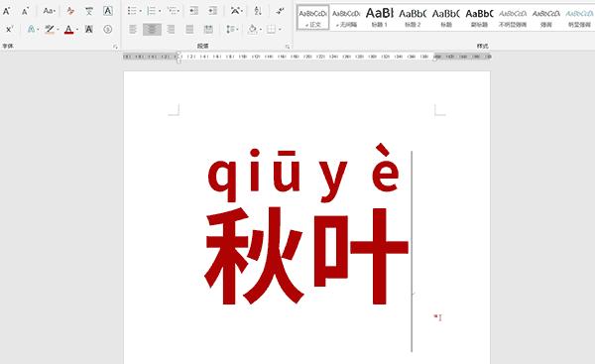
Task: Click the Borders grid icon
Action: pyautogui.click(x=272, y=29)
